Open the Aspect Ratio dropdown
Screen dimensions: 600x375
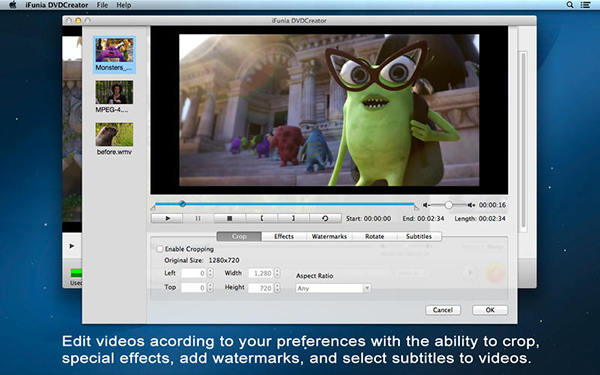click(x=333, y=288)
